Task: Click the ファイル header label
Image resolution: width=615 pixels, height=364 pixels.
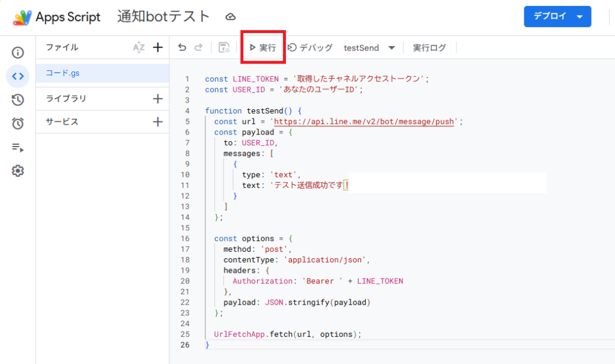Action: (x=62, y=47)
